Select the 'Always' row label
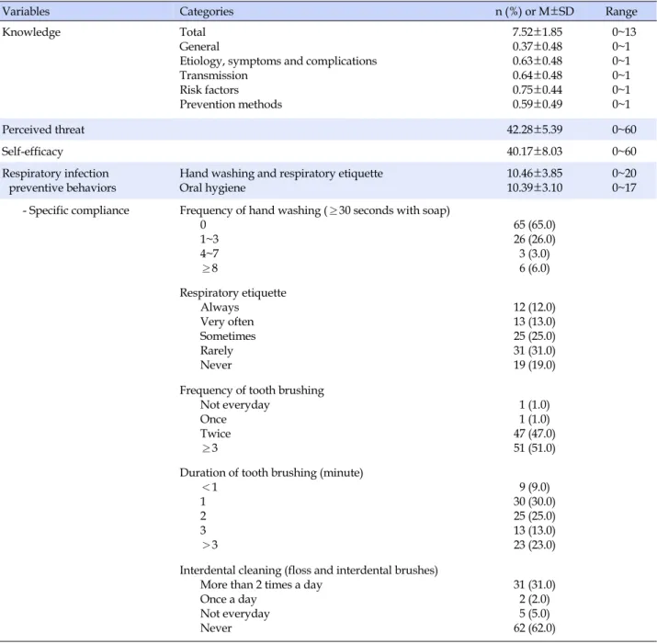 [220, 308]
